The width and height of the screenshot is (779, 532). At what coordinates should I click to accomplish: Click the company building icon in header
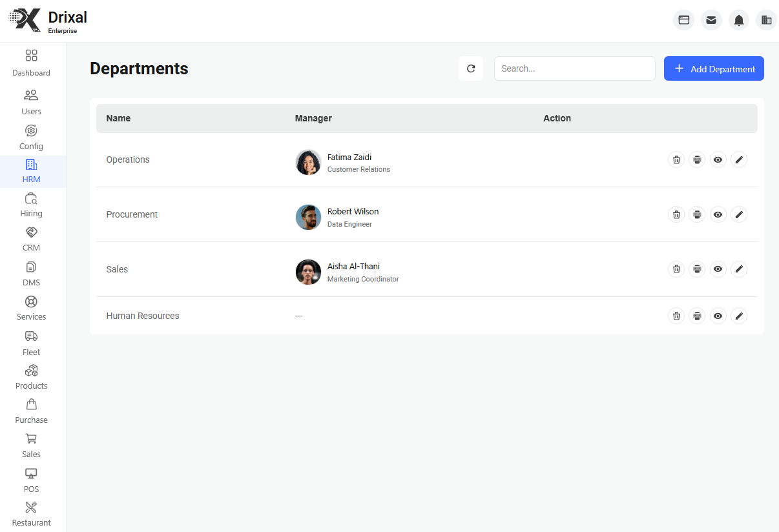click(767, 20)
